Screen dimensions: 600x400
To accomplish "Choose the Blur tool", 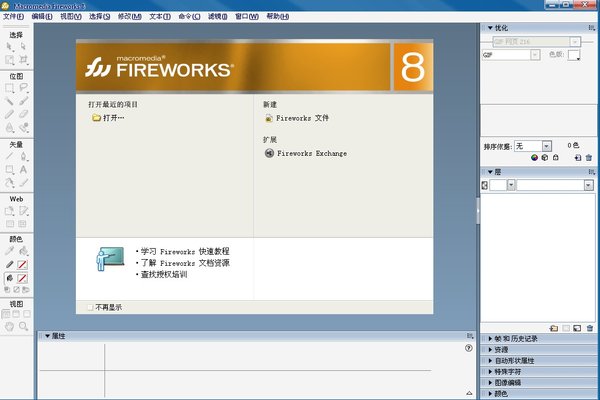I will 10,127.
